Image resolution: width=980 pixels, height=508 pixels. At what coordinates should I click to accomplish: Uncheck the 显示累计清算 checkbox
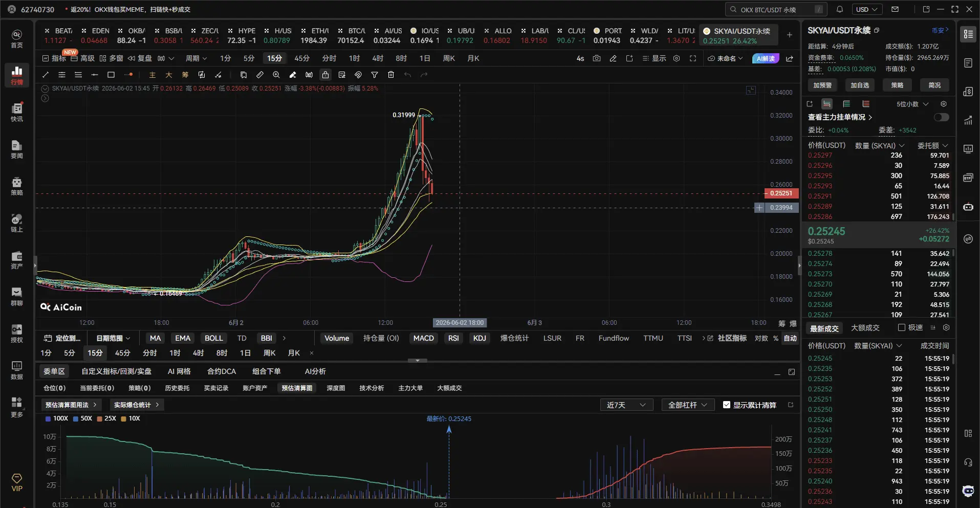(727, 405)
